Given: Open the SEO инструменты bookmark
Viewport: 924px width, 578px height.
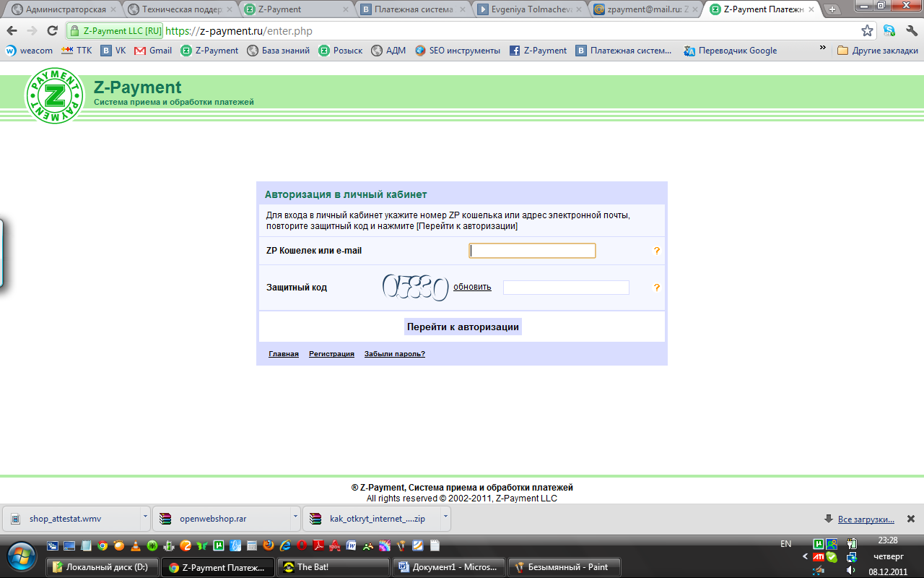Looking at the screenshot, I should coord(458,51).
